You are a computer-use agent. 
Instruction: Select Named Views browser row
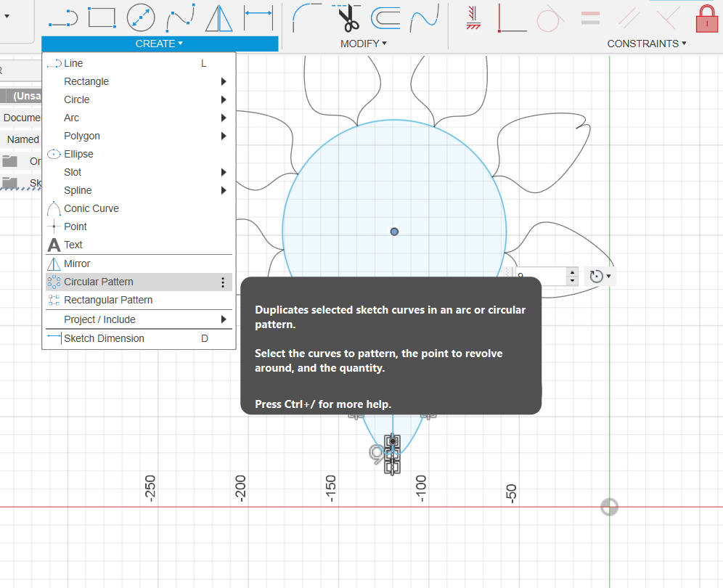21,139
